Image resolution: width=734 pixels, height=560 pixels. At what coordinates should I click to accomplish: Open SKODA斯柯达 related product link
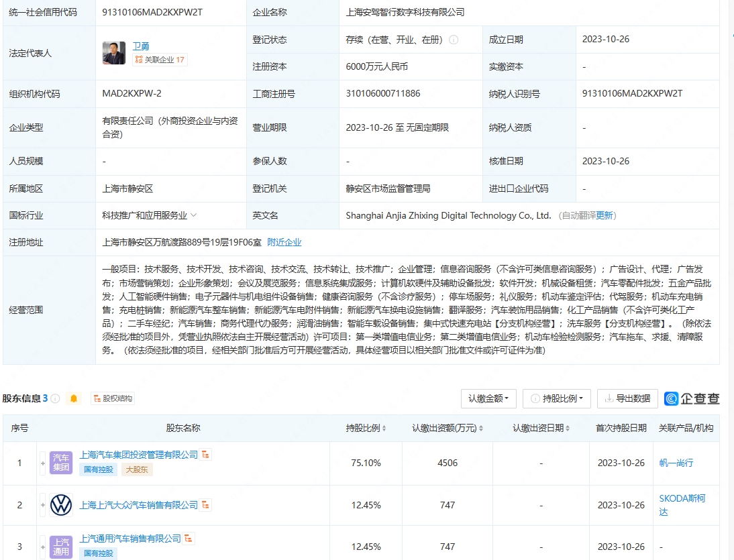coord(682,505)
